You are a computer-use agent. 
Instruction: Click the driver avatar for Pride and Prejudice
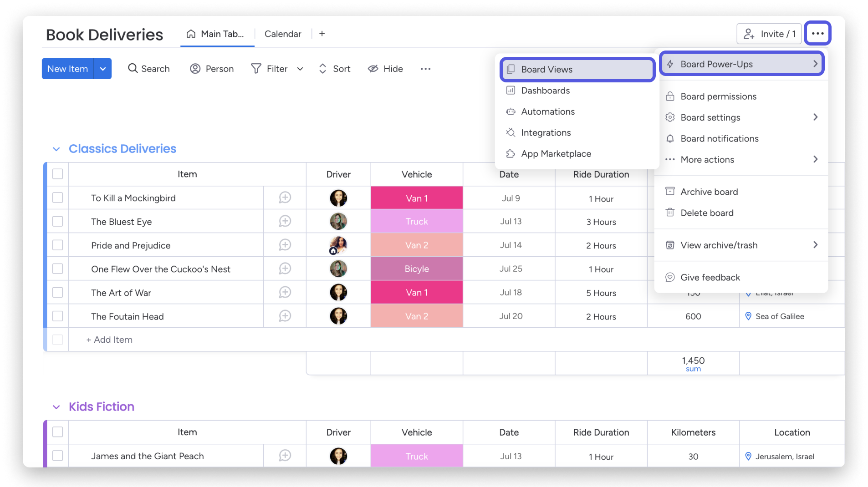338,245
